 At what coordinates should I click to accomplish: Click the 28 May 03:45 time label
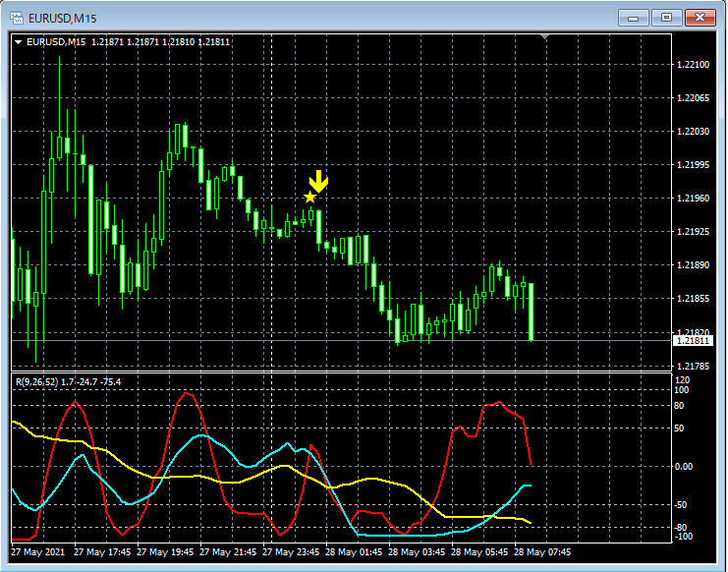point(417,552)
